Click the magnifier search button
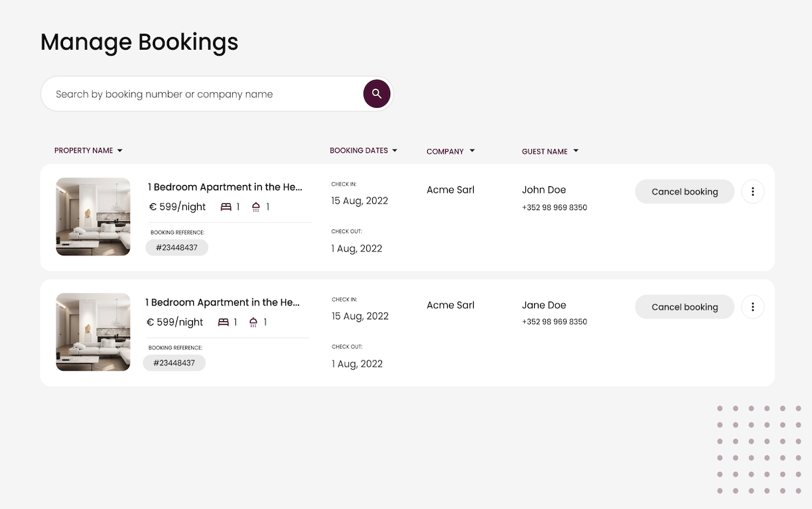The image size is (812, 509). [376, 94]
